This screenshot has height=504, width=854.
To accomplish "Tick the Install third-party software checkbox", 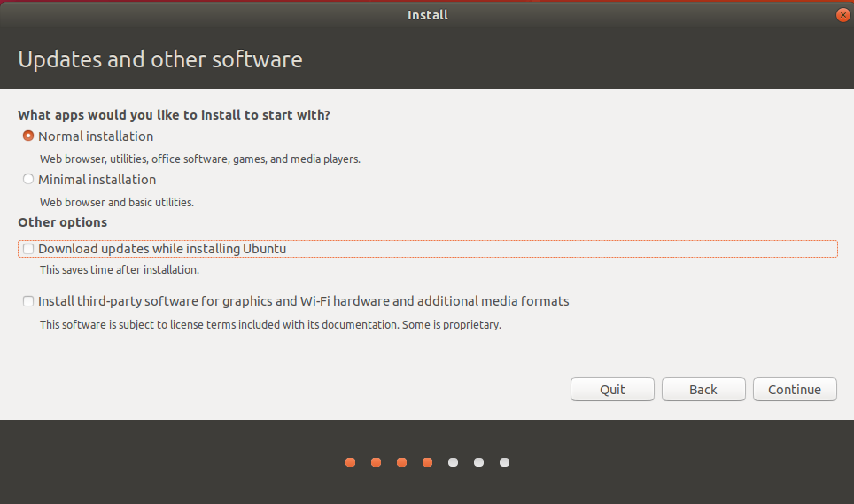I will (28, 301).
